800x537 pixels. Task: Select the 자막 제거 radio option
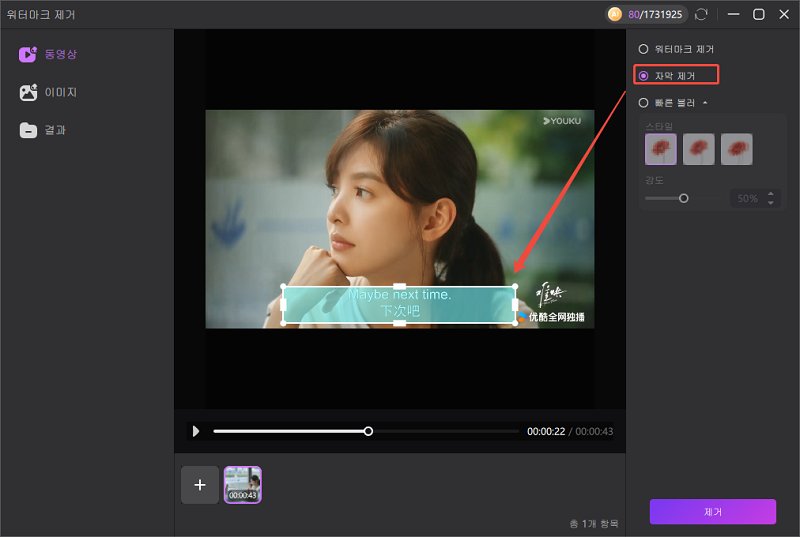(644, 75)
